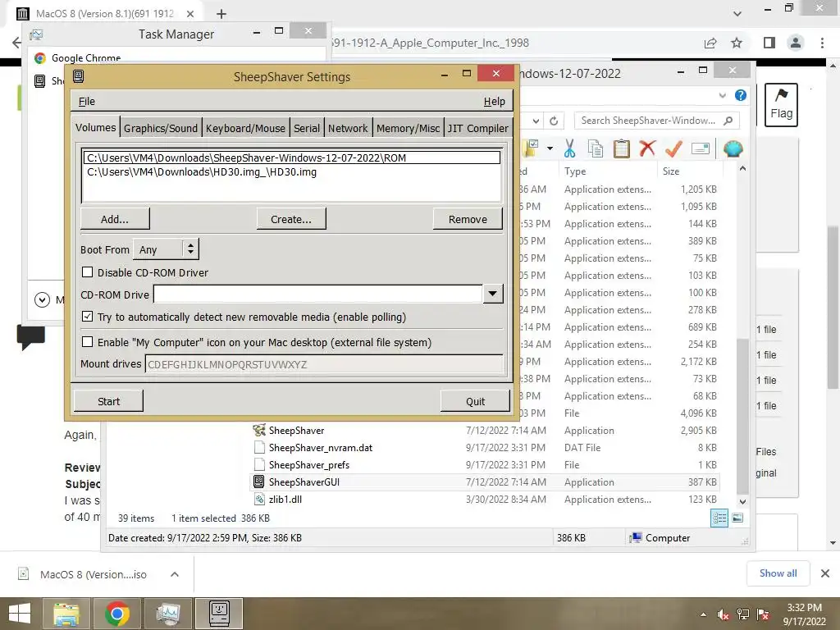Switch to the Graphics/Sound tab
The image size is (840, 630).
click(161, 128)
